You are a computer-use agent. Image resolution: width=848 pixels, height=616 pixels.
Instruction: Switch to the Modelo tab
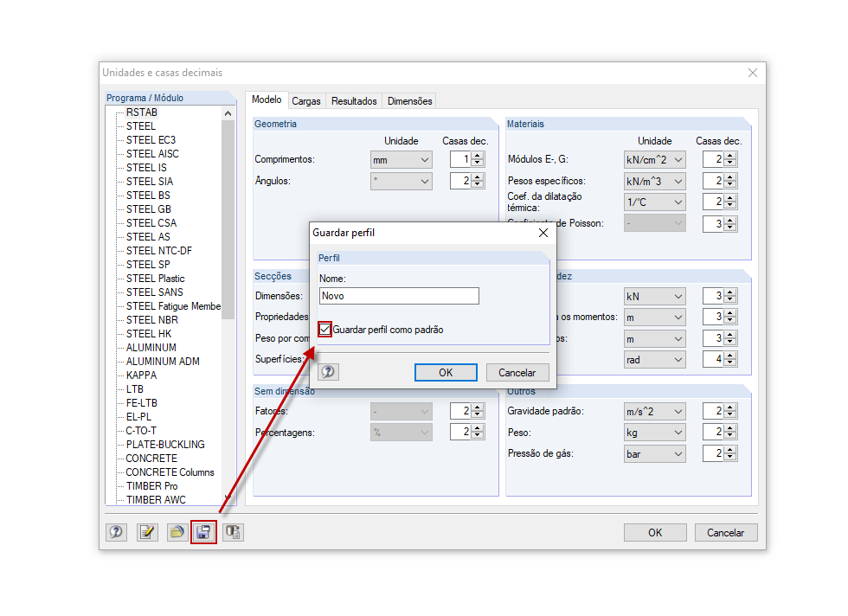[x=267, y=99]
